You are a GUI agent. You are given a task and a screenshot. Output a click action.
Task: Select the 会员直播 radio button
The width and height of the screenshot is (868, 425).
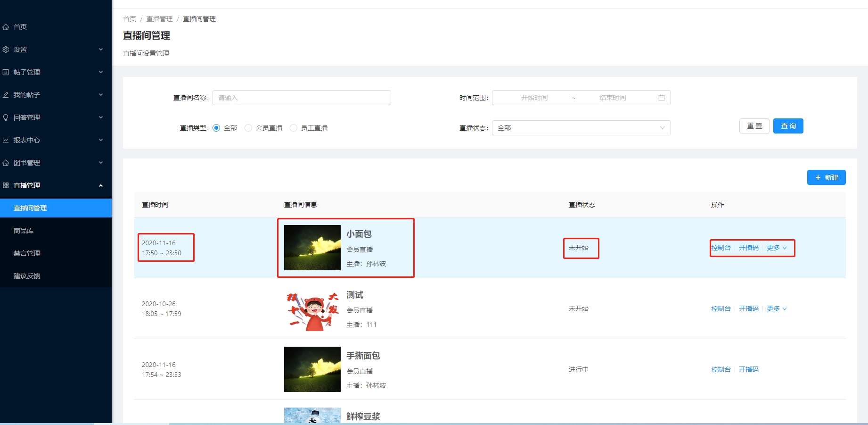pyautogui.click(x=248, y=128)
